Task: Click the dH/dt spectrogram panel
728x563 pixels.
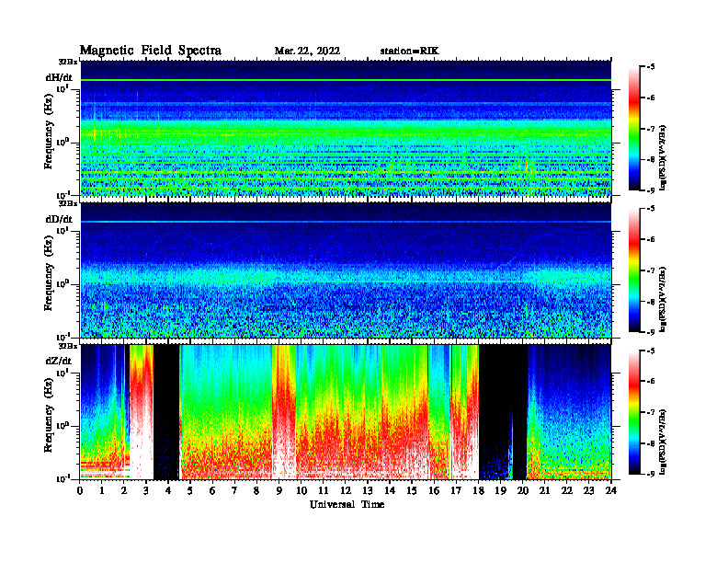Action: [346, 128]
